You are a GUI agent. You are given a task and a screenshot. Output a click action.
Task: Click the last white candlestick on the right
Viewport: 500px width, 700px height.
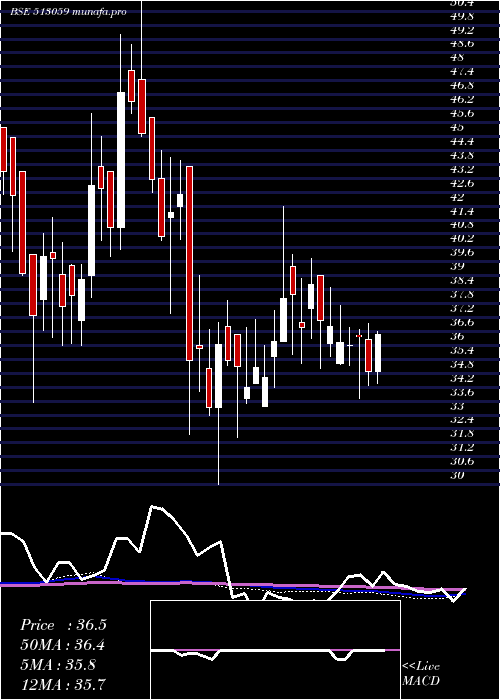point(378,353)
